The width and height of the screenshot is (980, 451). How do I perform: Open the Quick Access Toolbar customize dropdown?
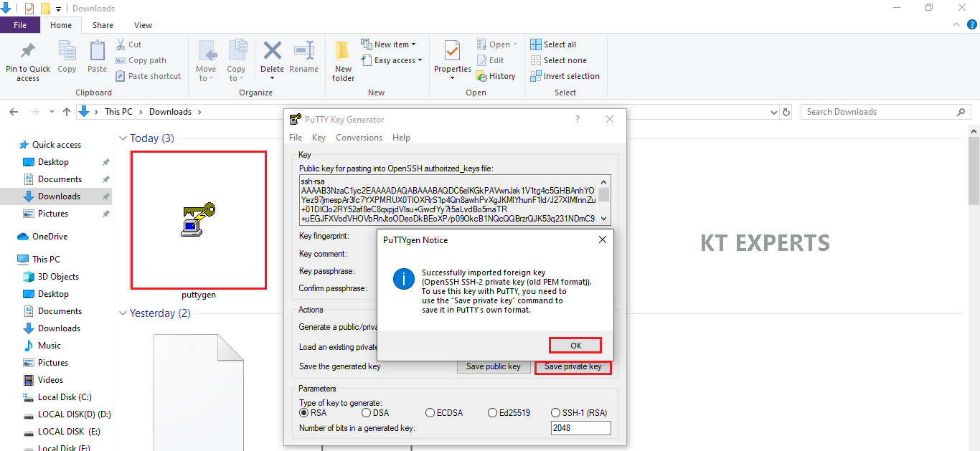58,9
